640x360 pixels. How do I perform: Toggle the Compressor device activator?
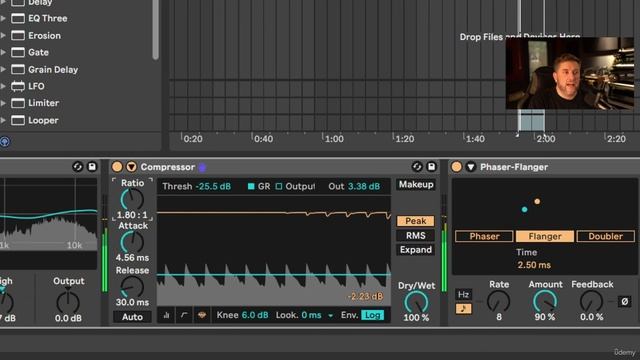(117, 167)
